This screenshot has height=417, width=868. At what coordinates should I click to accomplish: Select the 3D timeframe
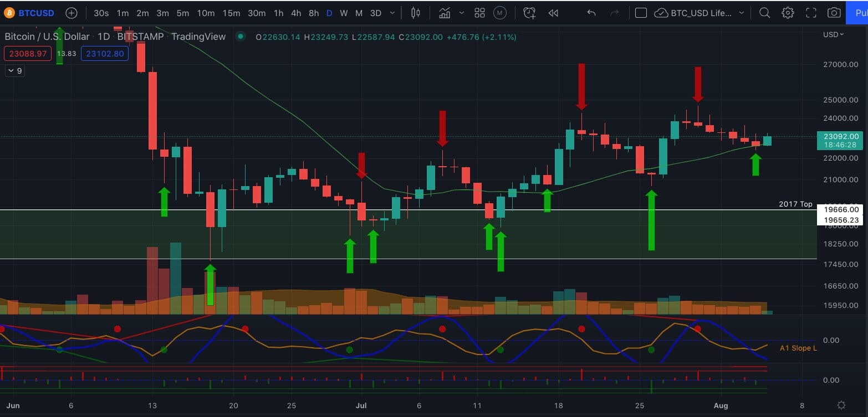[376, 13]
